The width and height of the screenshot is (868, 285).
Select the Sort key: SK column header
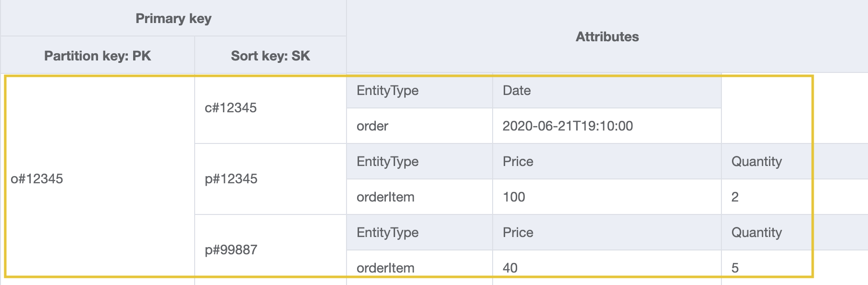click(x=270, y=56)
